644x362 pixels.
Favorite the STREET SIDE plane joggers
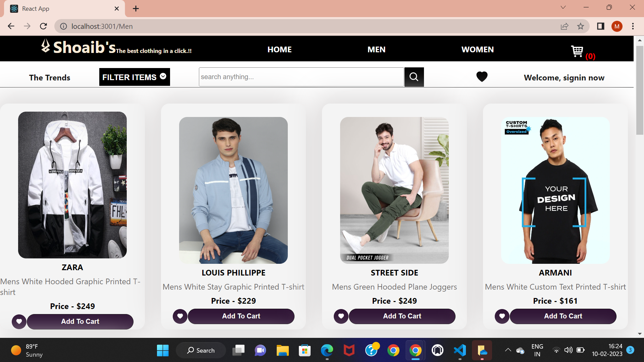tap(341, 316)
